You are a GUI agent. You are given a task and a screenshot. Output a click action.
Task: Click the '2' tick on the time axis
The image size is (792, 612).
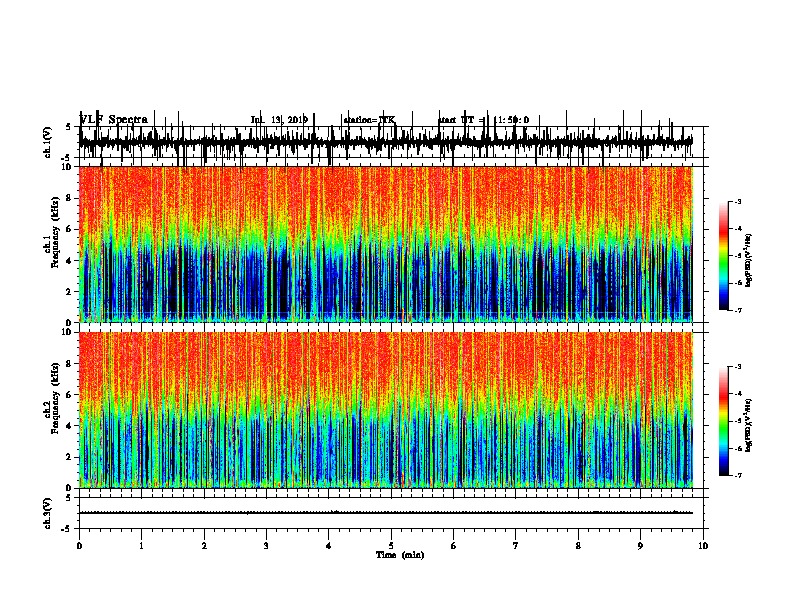tap(204, 546)
